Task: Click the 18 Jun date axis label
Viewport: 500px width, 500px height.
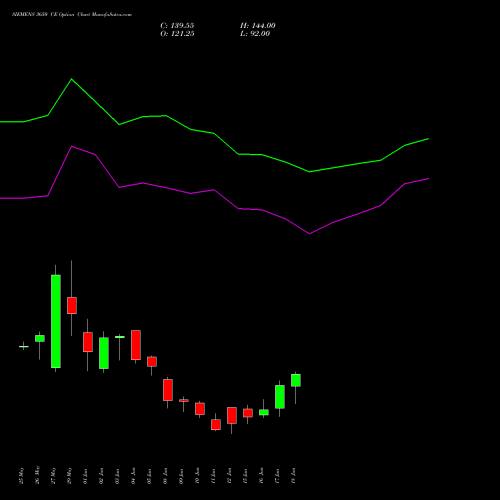Action: [x=294, y=476]
